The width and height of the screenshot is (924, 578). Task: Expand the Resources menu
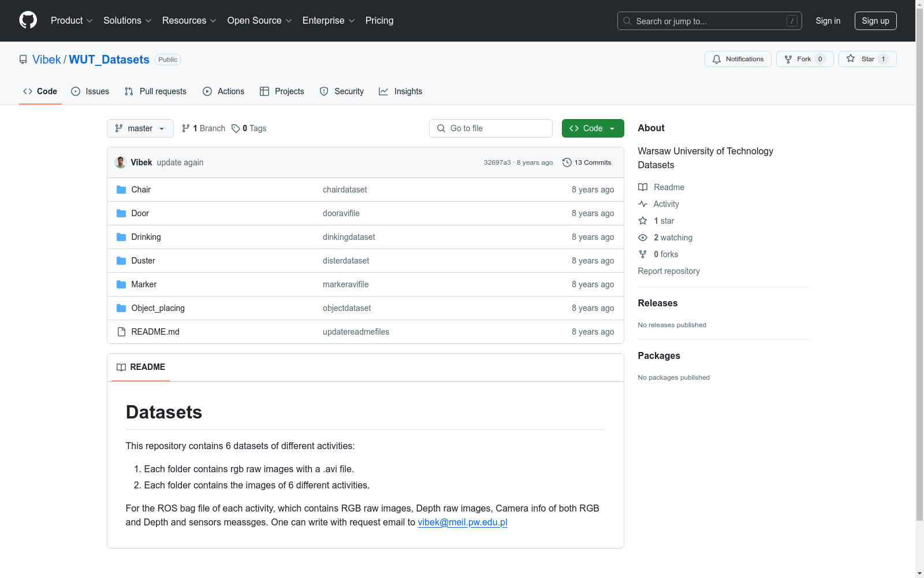pyautogui.click(x=189, y=20)
